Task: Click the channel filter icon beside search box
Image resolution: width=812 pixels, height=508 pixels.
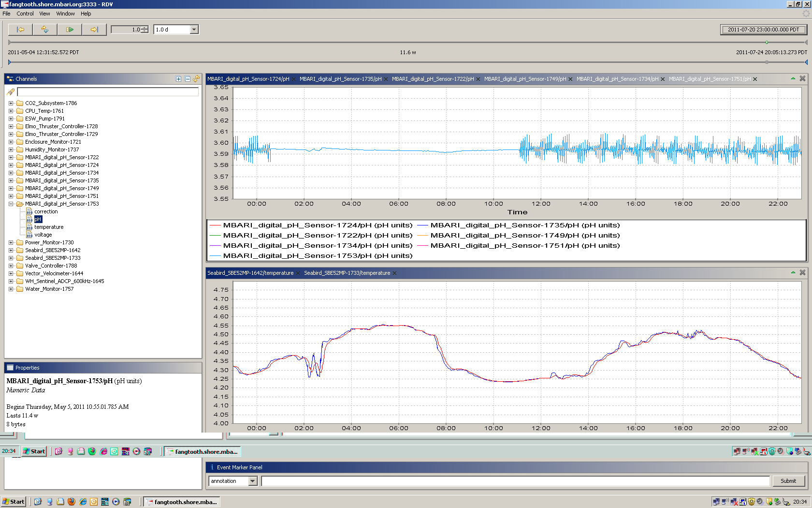Action: coord(11,92)
